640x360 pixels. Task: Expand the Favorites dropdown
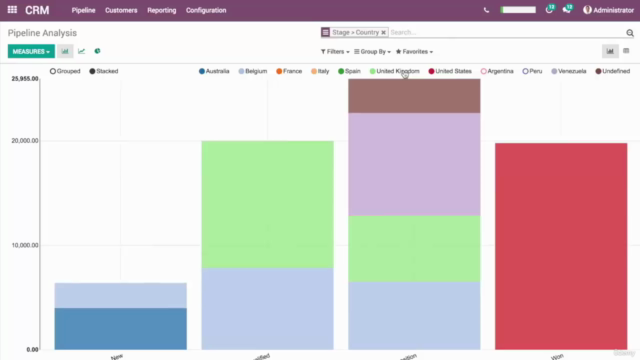tap(414, 52)
